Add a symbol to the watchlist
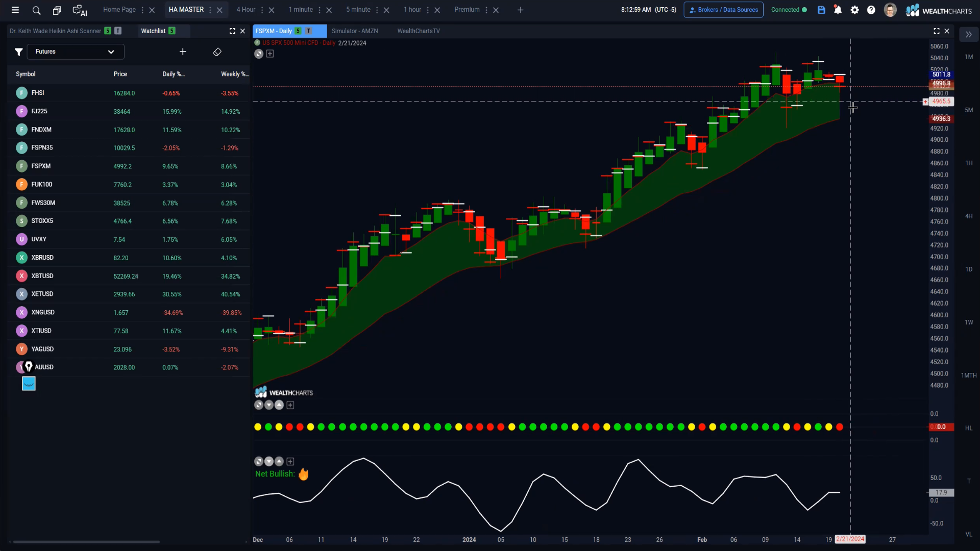This screenshot has width=980, height=551. [x=183, y=52]
